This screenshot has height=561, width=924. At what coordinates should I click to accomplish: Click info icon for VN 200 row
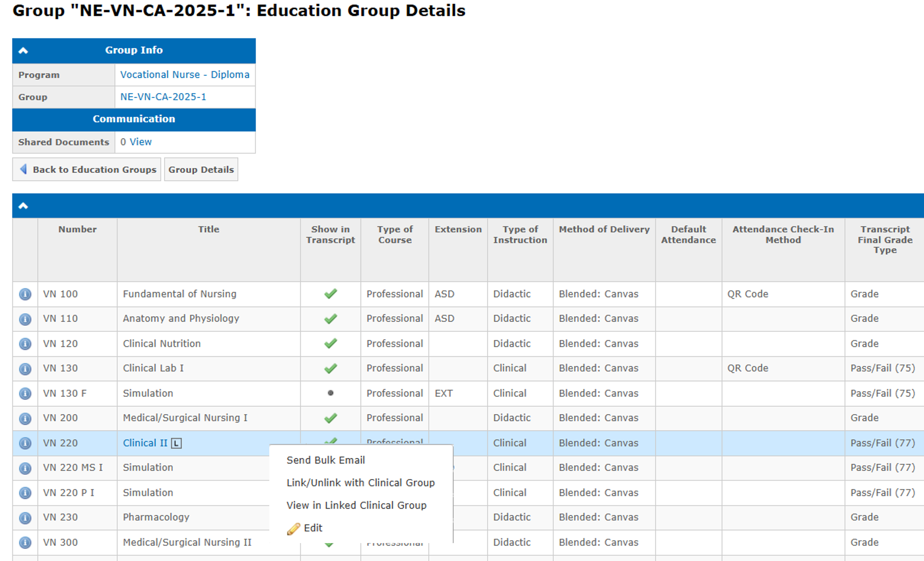click(x=25, y=418)
